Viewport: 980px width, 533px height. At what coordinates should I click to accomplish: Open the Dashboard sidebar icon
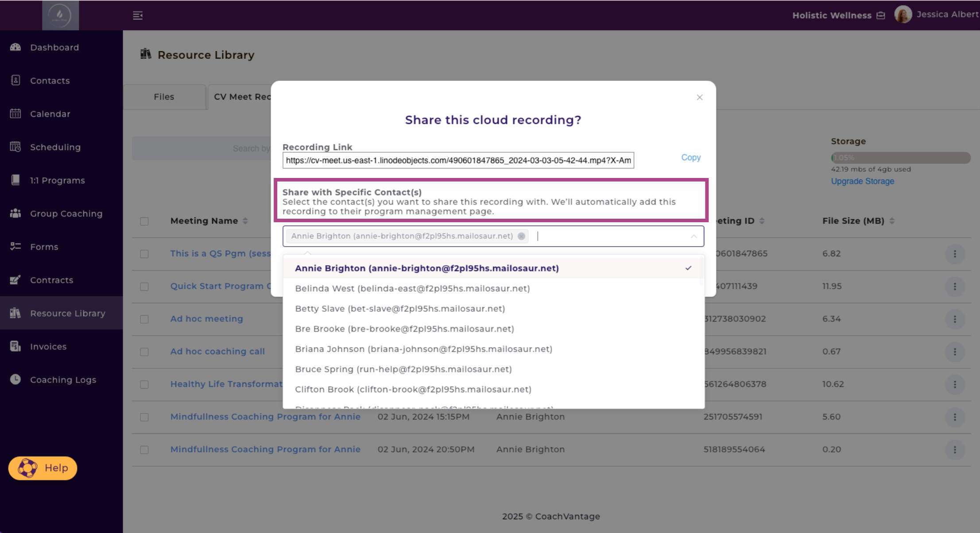click(15, 47)
